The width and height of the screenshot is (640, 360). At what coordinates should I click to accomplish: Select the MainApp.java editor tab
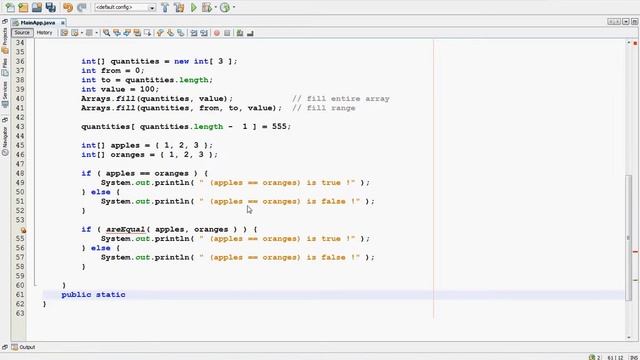[38, 22]
